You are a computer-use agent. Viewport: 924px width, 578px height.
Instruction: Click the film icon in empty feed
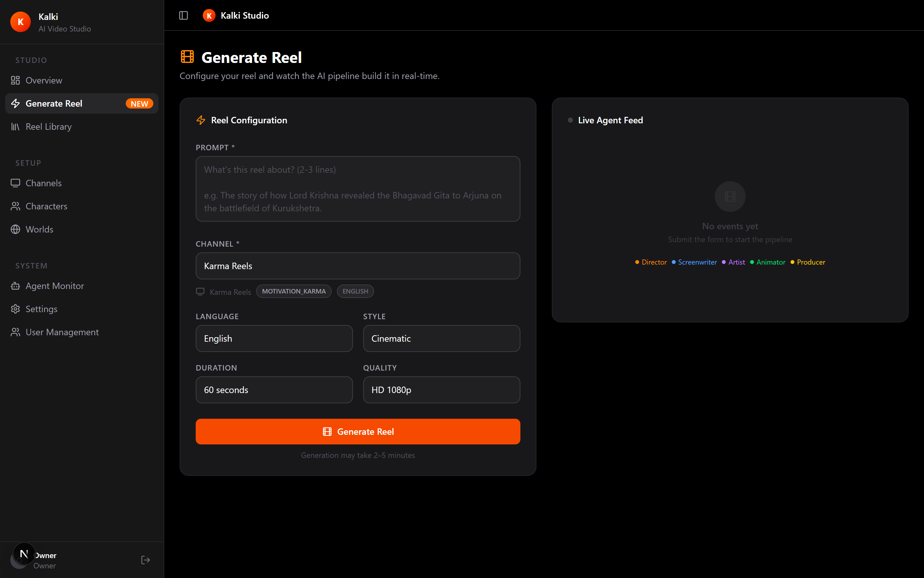(730, 197)
